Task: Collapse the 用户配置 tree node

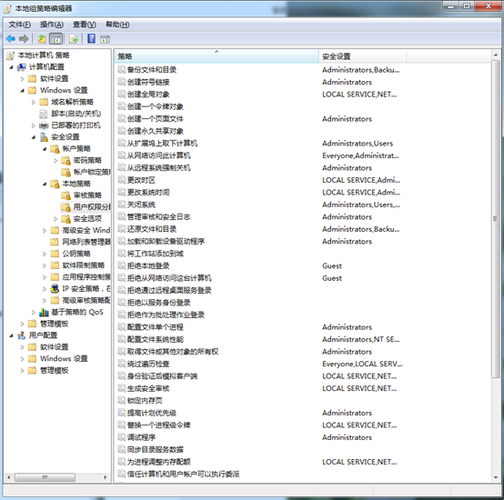Action: 12,336
